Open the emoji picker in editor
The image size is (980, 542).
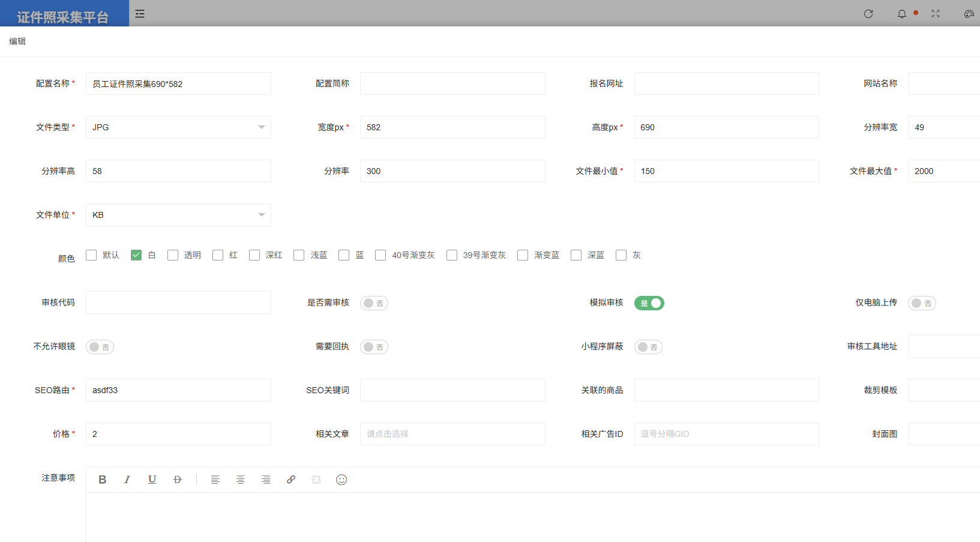pos(341,480)
